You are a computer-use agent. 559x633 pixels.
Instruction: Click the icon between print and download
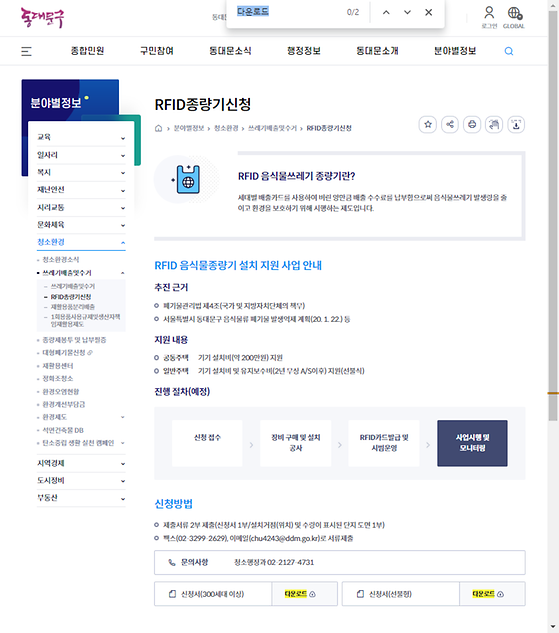494,124
